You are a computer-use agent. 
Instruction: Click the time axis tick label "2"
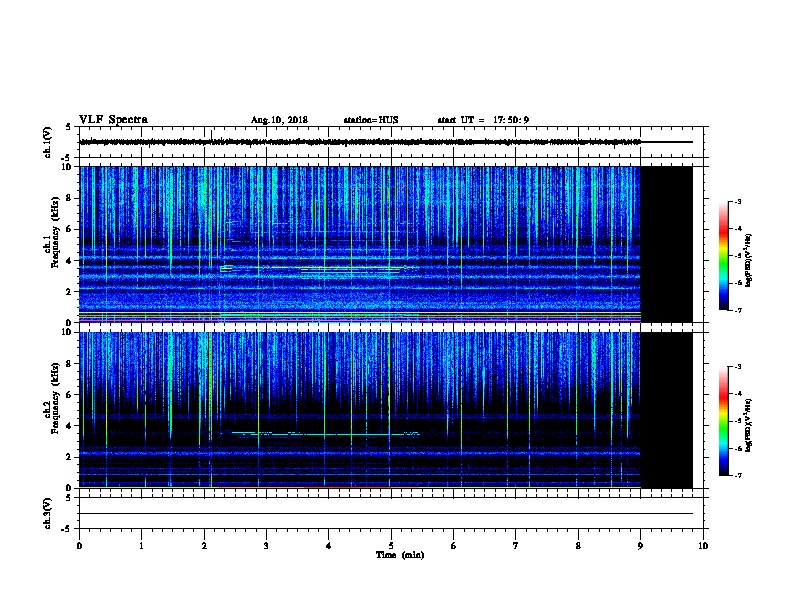pyautogui.click(x=204, y=545)
